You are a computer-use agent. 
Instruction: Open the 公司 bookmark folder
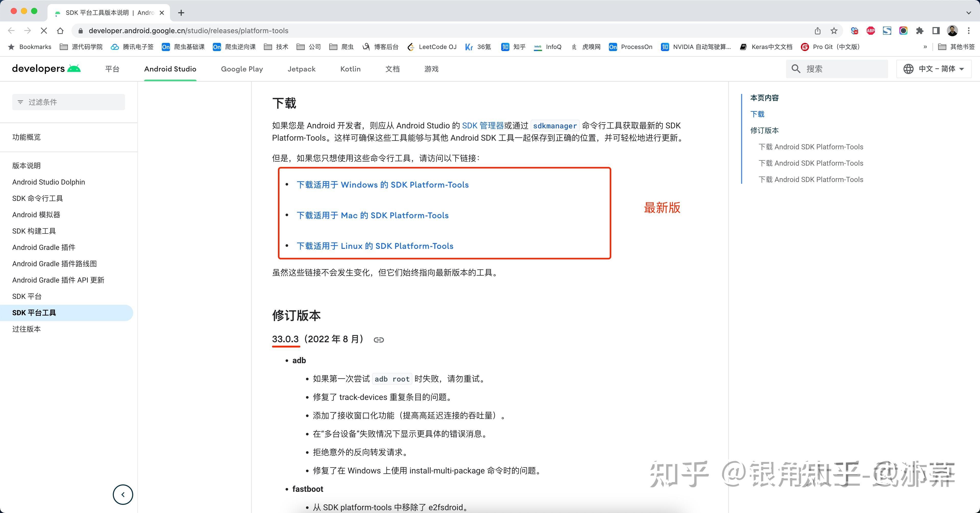[x=309, y=47]
